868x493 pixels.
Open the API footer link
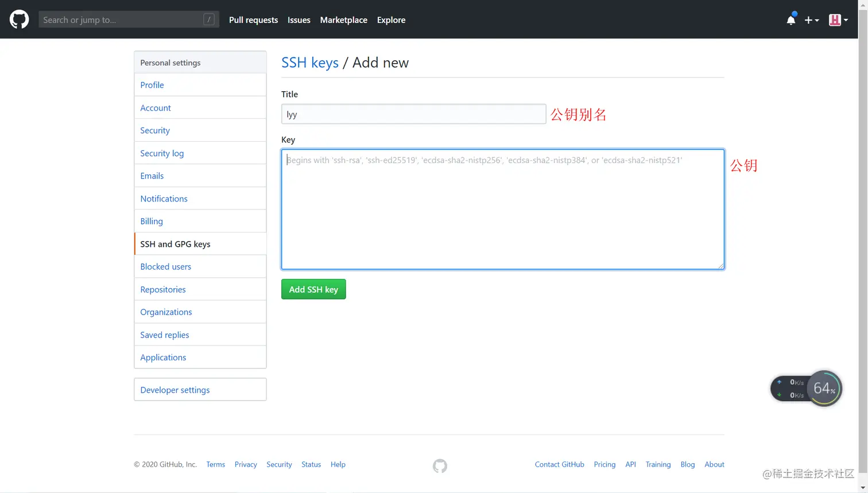(x=630, y=464)
